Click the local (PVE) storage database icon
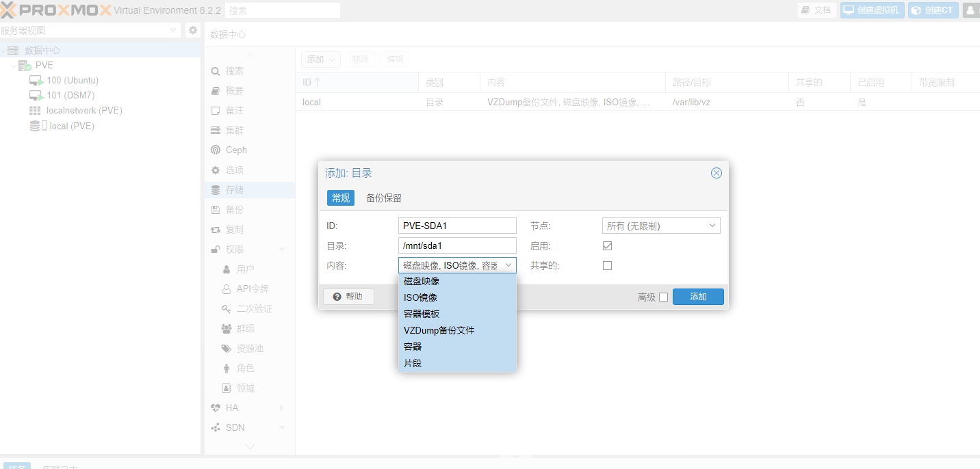 click(36, 126)
